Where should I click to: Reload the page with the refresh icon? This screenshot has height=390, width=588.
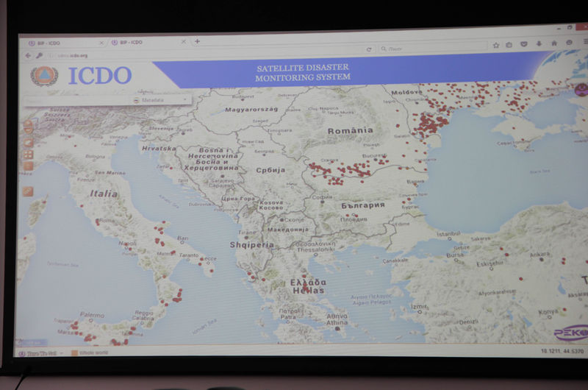click(x=369, y=49)
